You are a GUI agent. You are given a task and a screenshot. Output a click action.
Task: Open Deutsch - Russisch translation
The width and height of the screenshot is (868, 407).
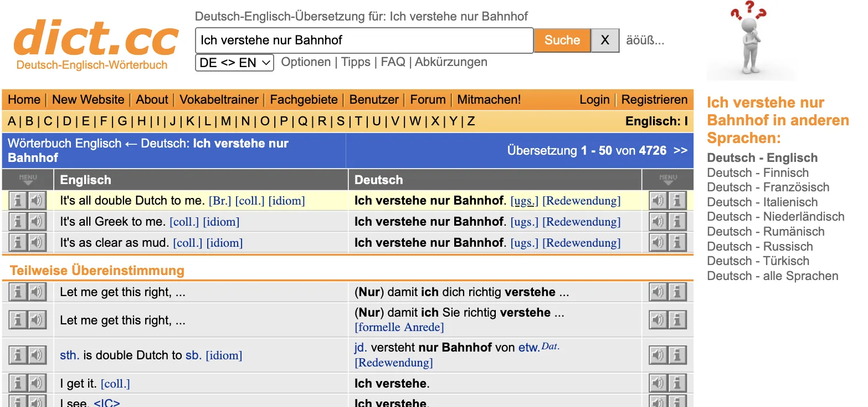[x=760, y=247]
